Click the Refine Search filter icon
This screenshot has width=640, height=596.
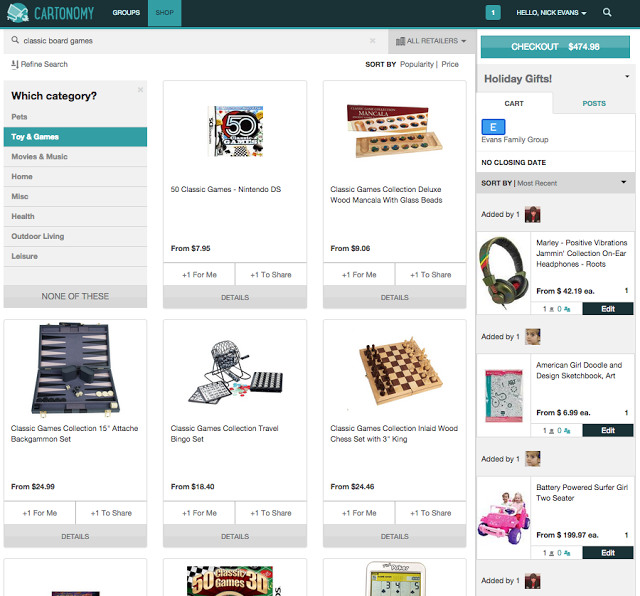[15, 64]
